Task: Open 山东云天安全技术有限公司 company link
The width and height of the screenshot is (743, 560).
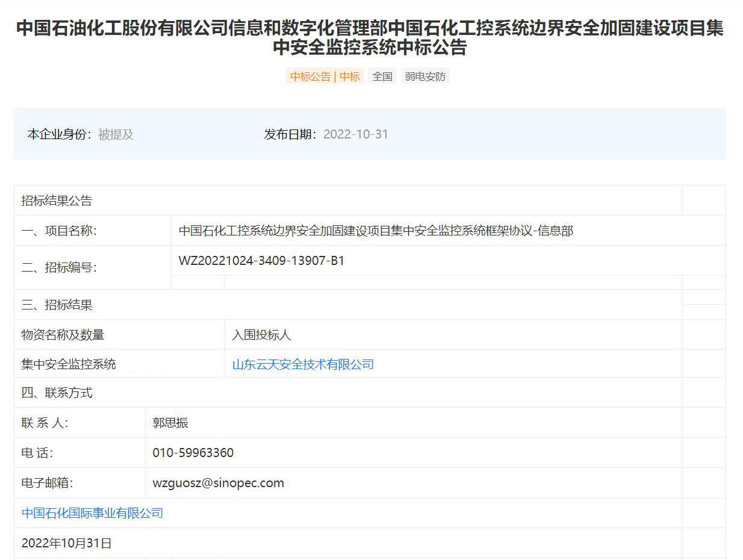Action: coord(303,364)
